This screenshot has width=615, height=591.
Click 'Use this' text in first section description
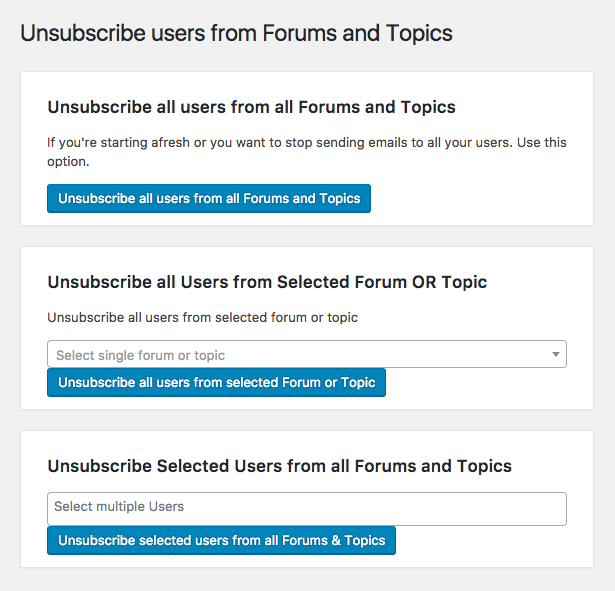pos(542,142)
